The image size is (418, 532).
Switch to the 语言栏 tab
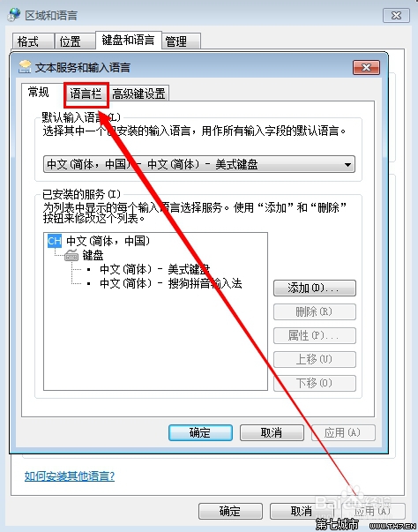86,94
